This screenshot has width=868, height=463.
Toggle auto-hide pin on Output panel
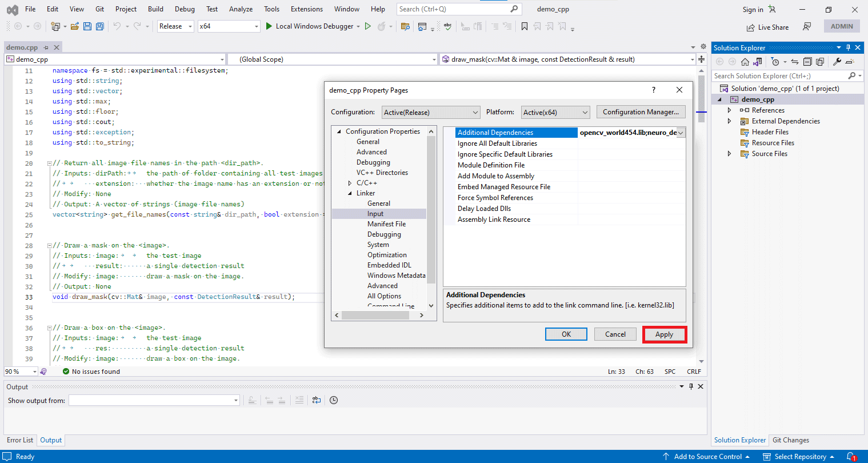tap(691, 387)
